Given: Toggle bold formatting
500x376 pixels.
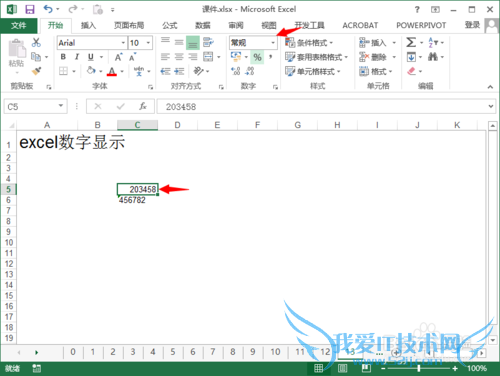Looking at the screenshot, I should tap(63, 57).
